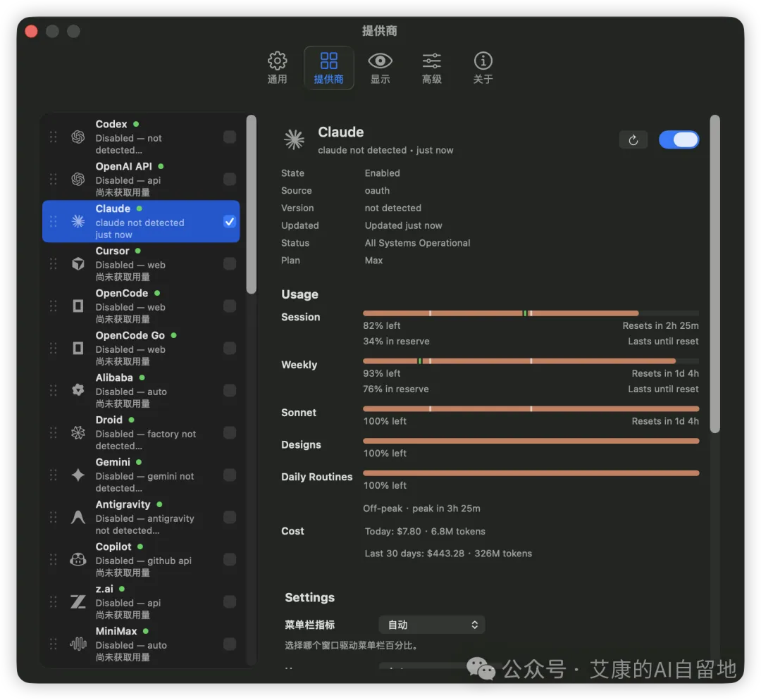761x700 pixels.
Task: Enable the OpenCode provider checkbox
Action: [230, 306]
